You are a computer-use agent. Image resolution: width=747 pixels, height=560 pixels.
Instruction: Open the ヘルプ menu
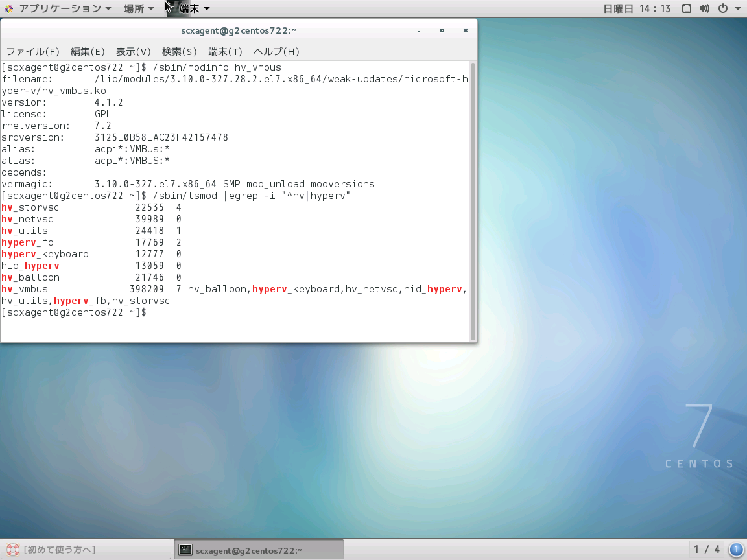[x=276, y=51]
